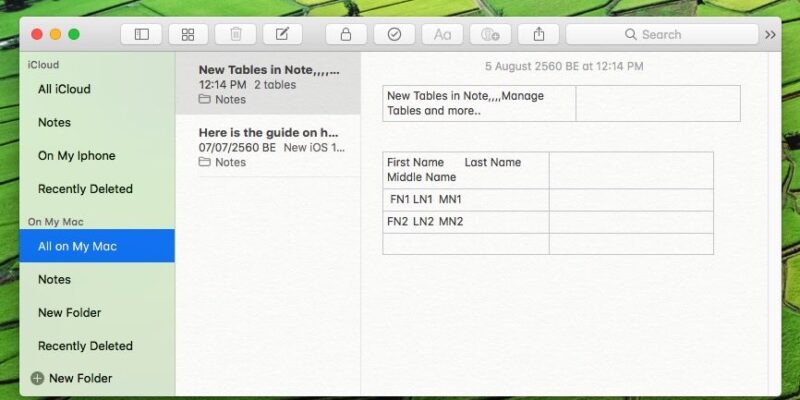Screen dimensions: 800x400
Task: Click the FN2 LN2 MN2 cell
Action: click(466, 222)
